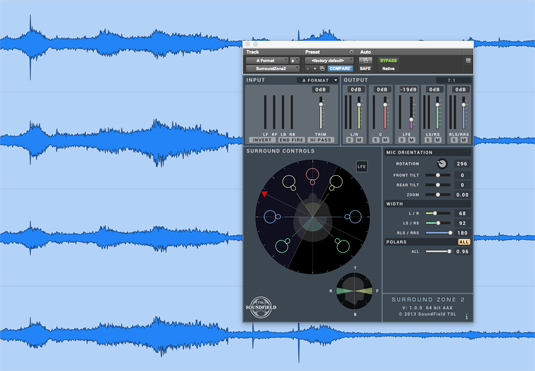535x371 pixels.
Task: Adjust the LS/RS output level fader
Action: pos(437,104)
